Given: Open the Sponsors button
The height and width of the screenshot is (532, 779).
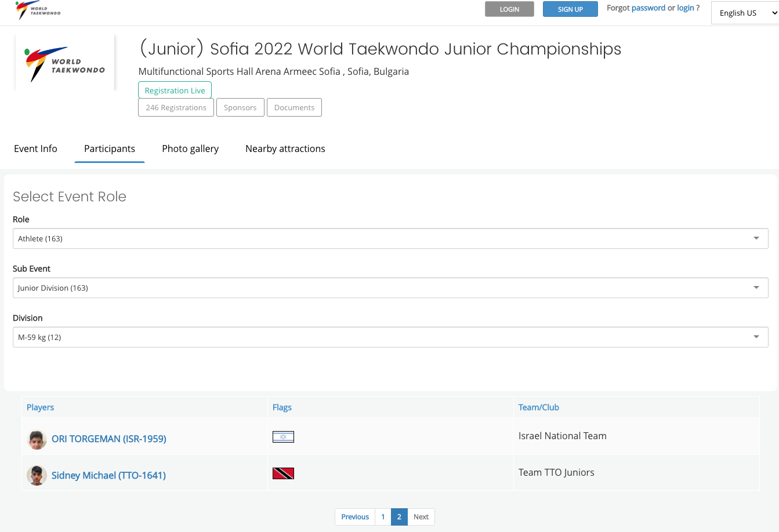Looking at the screenshot, I should point(240,107).
